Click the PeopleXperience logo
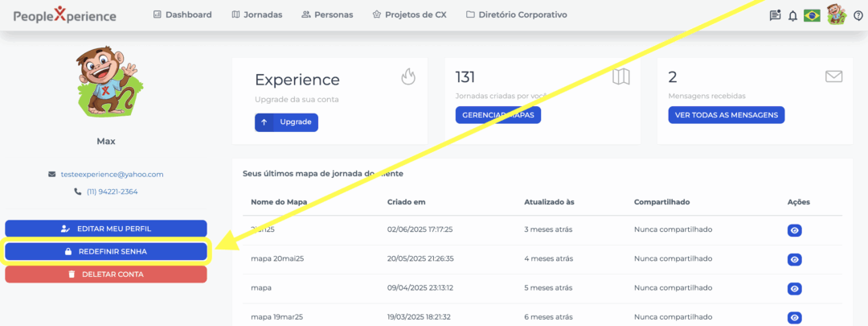 64,15
